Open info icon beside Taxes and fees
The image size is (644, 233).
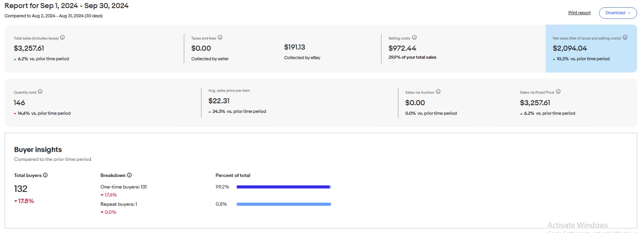[220, 37]
